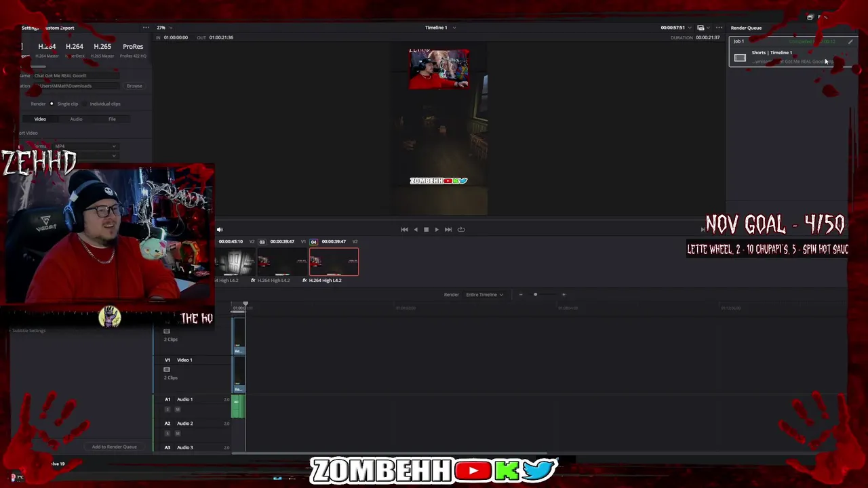This screenshot has height=488, width=868.
Task: Switch to the File settings tab
Action: [112, 119]
